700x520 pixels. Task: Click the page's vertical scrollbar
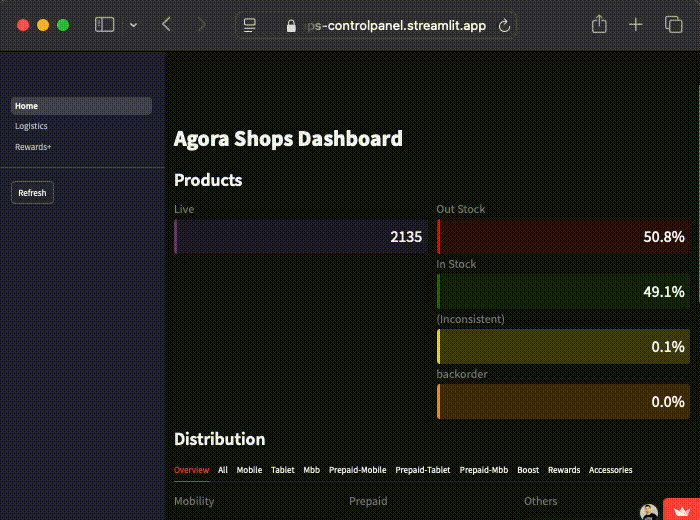tap(698, 196)
